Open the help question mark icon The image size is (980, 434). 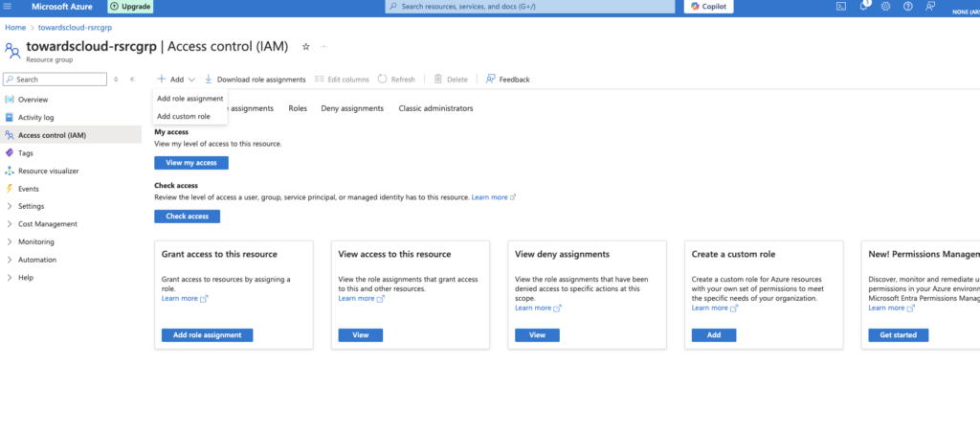point(908,7)
